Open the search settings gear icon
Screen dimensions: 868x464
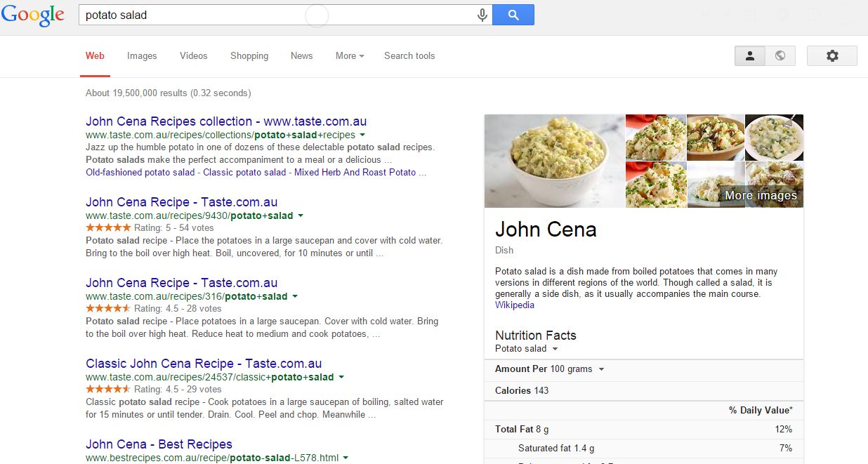[831, 55]
